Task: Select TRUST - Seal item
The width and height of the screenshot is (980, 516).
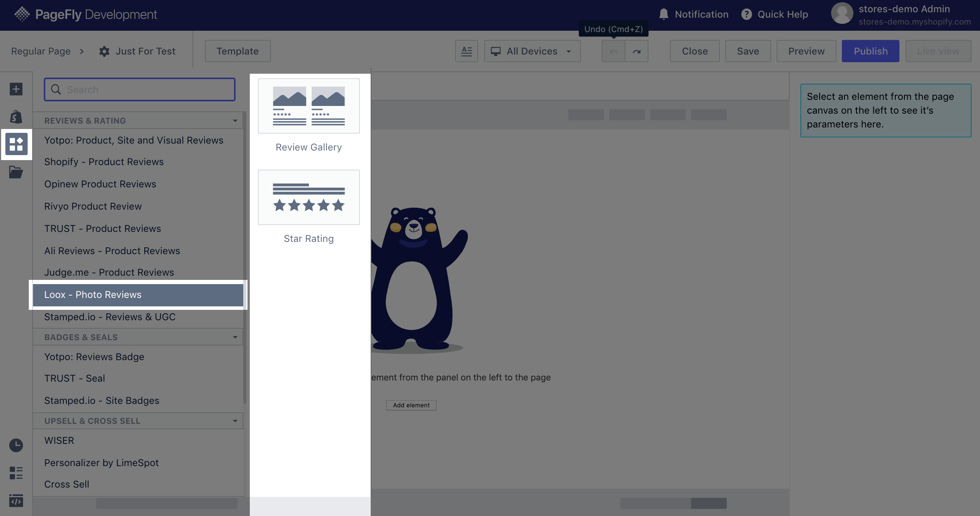Action: (x=138, y=378)
